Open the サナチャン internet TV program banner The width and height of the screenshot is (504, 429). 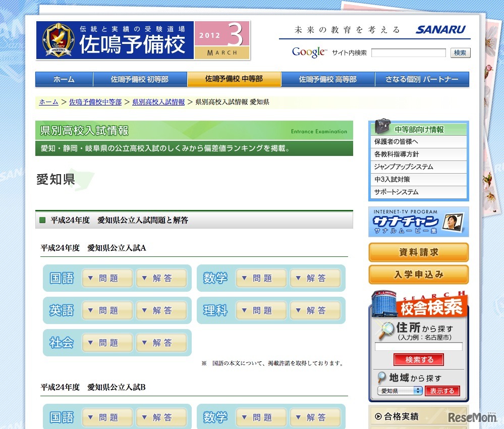(418, 222)
